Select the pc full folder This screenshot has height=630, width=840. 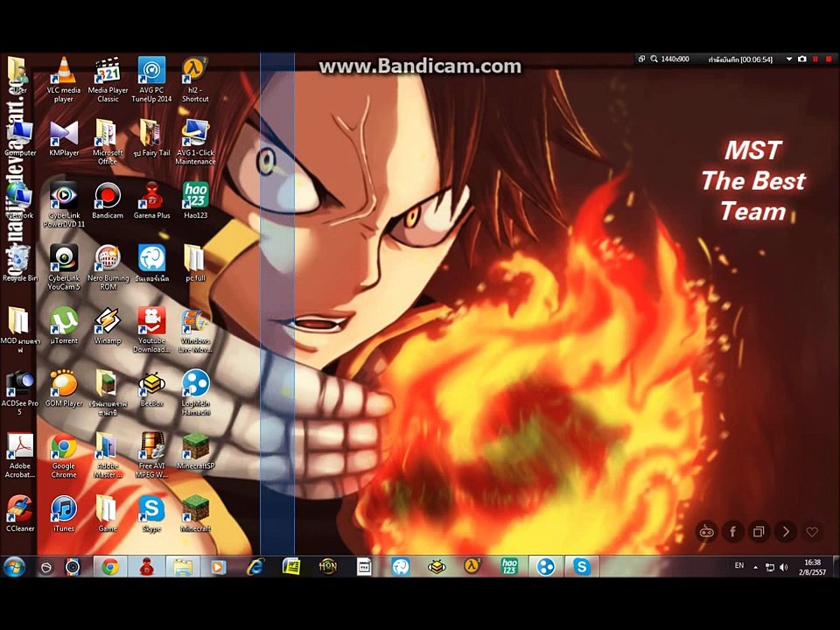click(195, 263)
